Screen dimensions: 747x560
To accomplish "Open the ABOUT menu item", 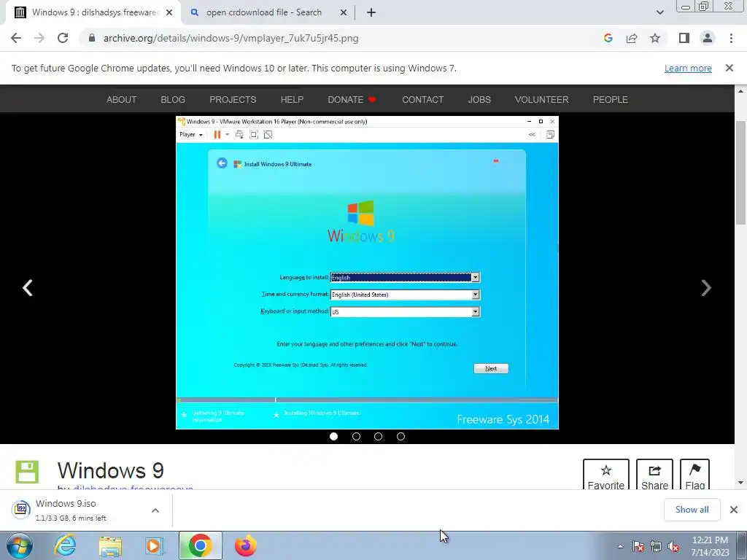I will [x=122, y=99].
